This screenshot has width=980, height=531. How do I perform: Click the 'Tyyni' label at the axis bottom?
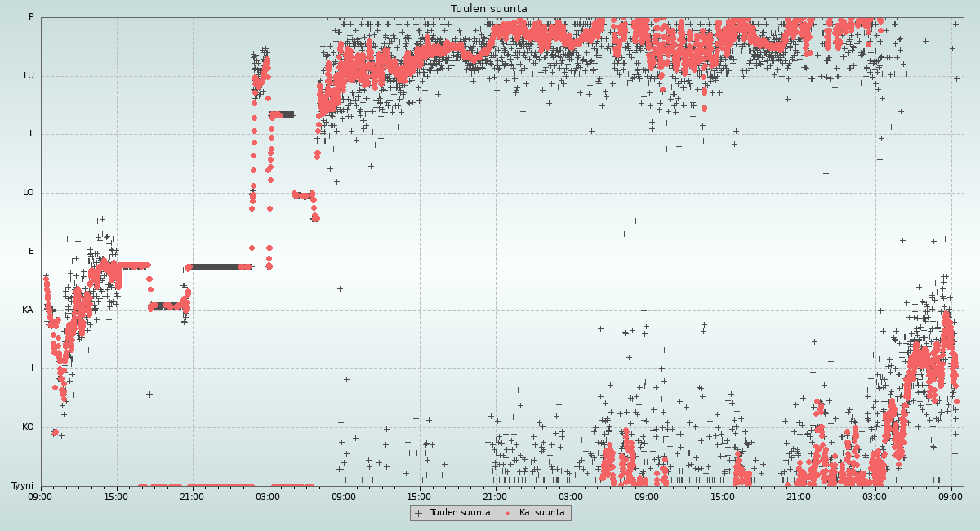click(22, 486)
